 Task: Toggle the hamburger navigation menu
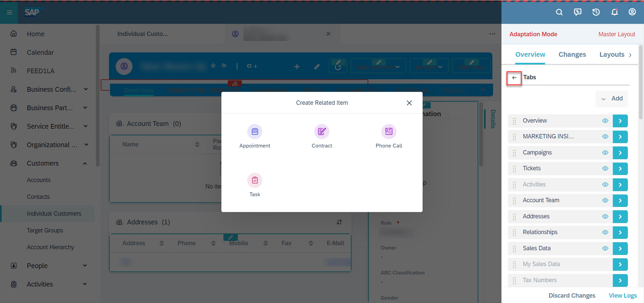click(x=9, y=12)
